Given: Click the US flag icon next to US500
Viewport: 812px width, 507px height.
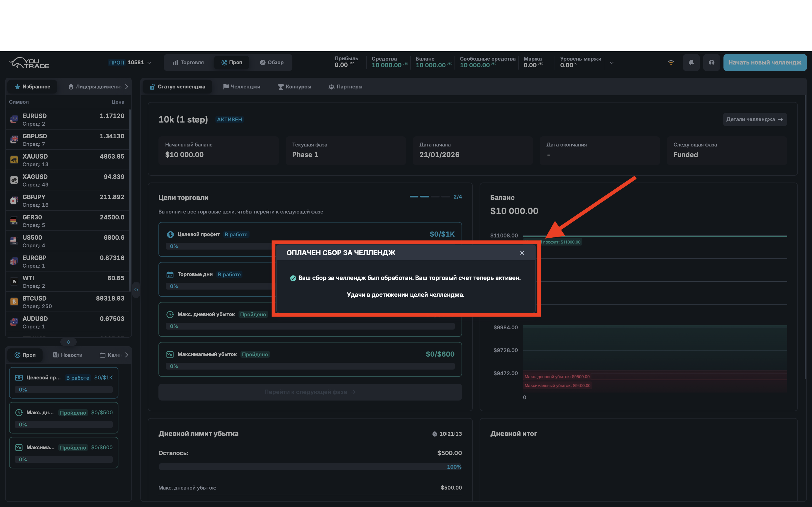Looking at the screenshot, I should tap(14, 241).
